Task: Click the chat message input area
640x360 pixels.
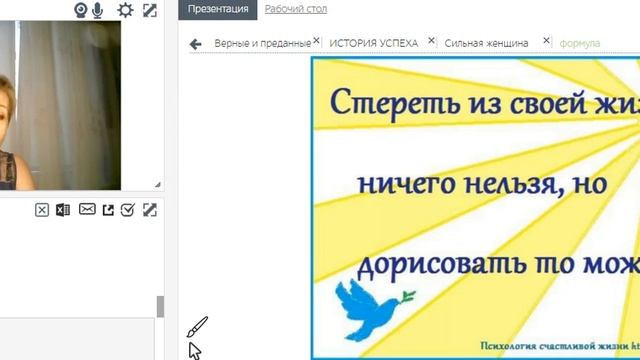Action: click(77, 340)
